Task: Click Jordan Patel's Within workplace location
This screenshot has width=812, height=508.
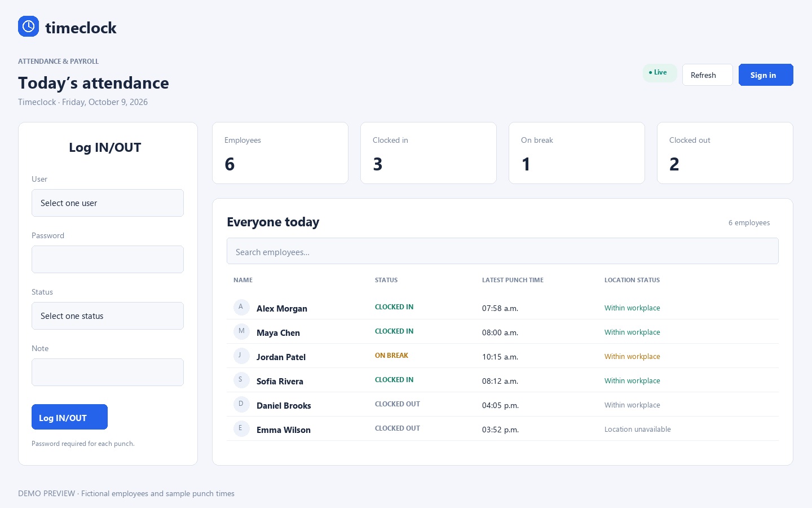Action: click(x=632, y=357)
